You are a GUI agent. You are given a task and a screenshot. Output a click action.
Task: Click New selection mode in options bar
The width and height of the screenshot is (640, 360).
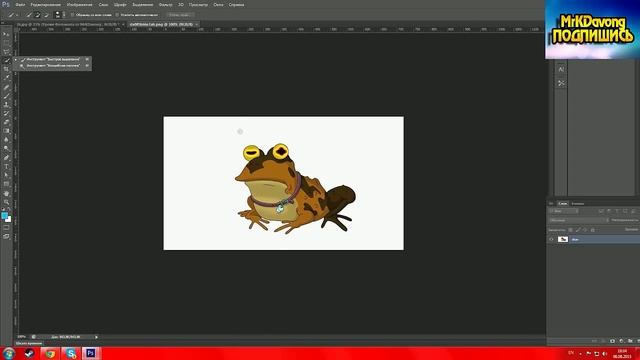click(29, 15)
